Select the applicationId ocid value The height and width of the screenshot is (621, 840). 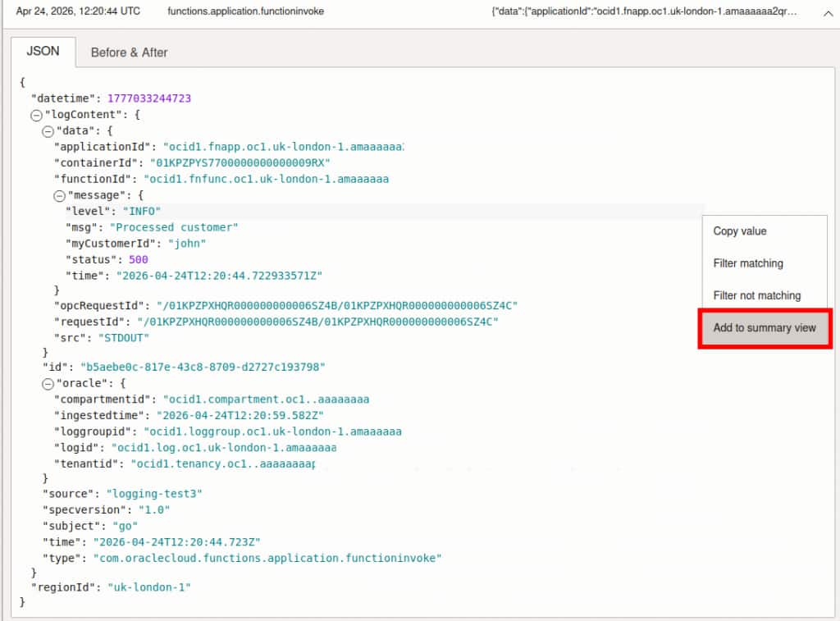[283, 147]
